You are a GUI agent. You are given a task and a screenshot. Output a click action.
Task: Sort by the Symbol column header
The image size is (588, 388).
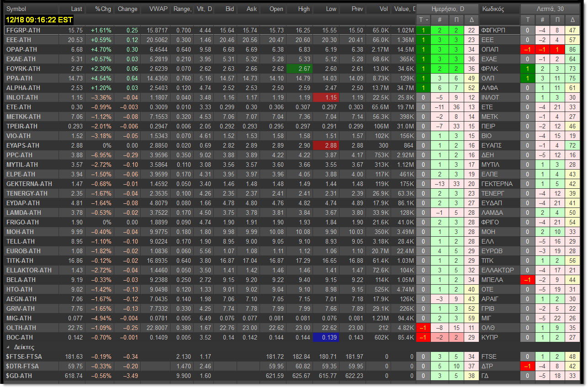point(32,9)
